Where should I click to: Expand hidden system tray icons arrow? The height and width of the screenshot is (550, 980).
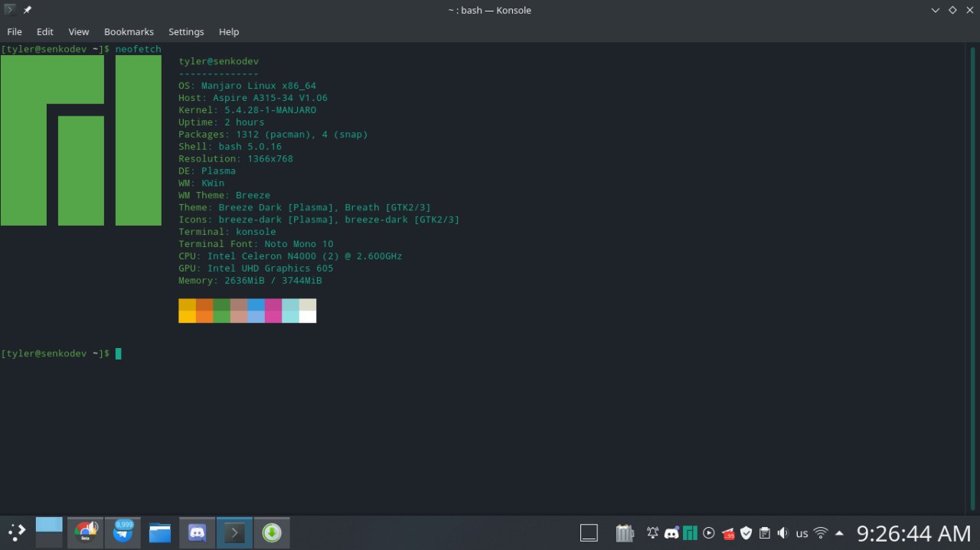[840, 532]
